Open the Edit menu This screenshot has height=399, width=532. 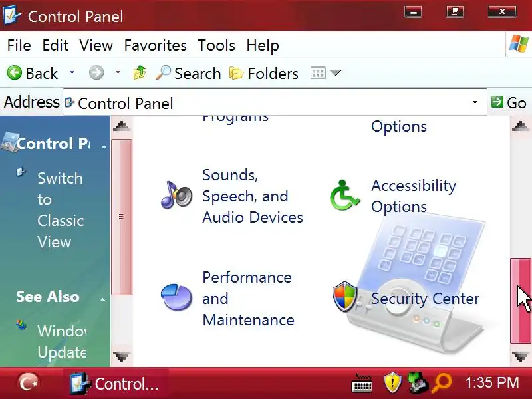[55, 45]
